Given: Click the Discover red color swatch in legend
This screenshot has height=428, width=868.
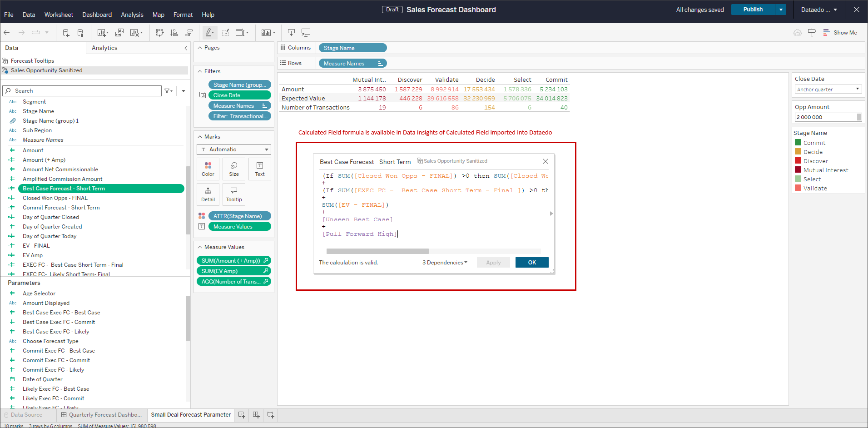Looking at the screenshot, I should (798, 161).
